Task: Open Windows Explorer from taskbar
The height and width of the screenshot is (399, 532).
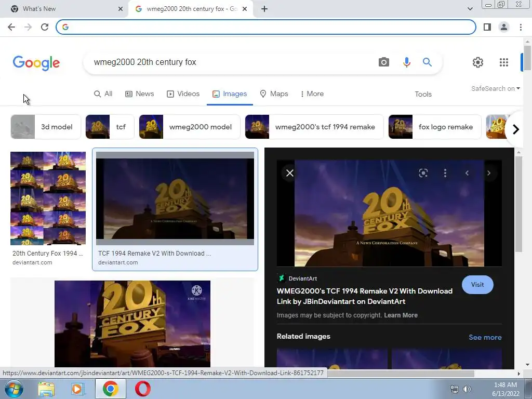Action: point(46,389)
